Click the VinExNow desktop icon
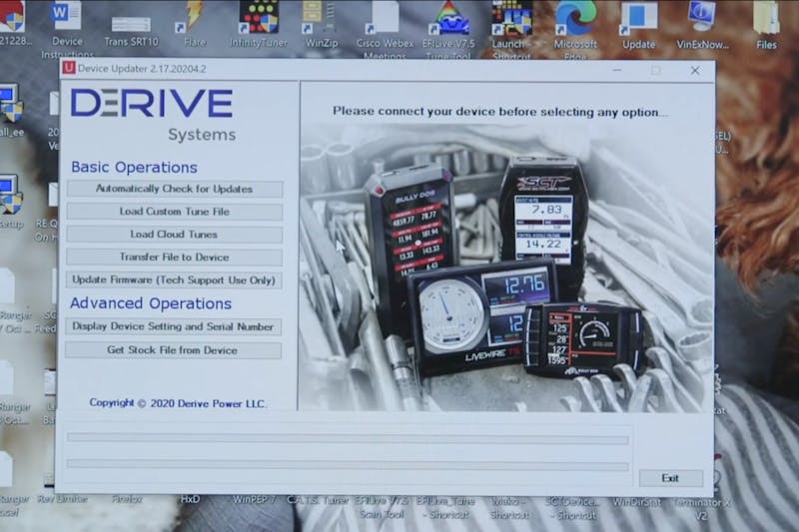Screen dimensions: 799x532 (x=701, y=17)
